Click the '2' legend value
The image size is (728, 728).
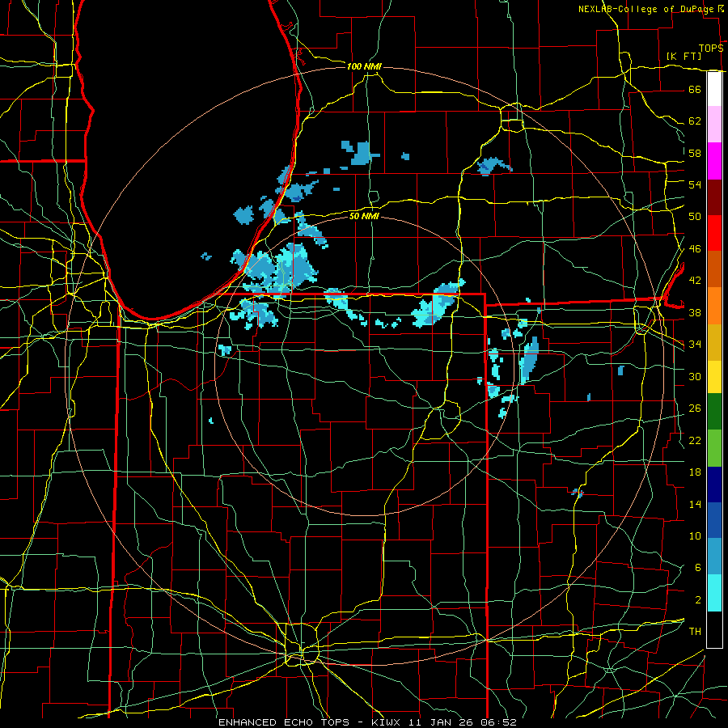[x=697, y=600]
